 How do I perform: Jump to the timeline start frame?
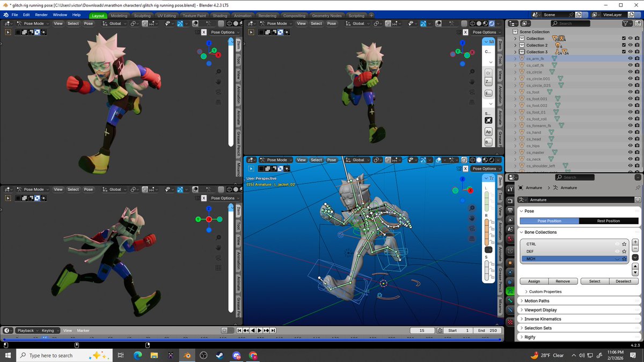[239, 330]
